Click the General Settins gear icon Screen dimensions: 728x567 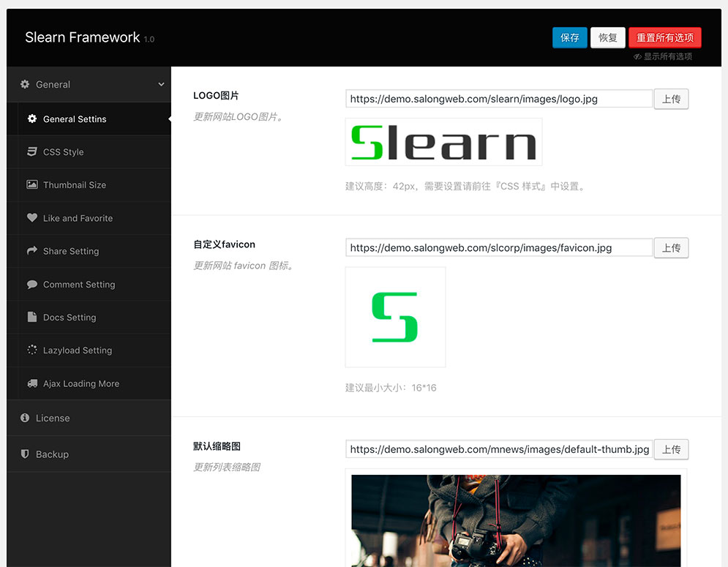tap(32, 119)
